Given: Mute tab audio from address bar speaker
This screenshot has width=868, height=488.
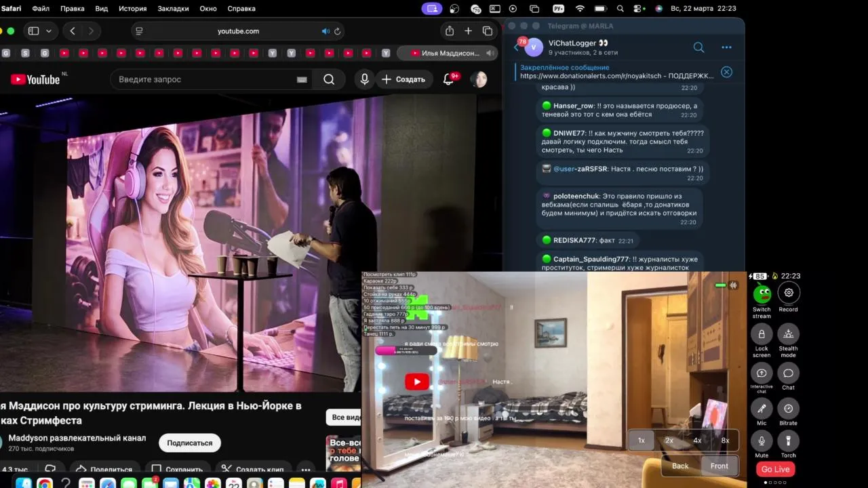Looking at the screenshot, I should (x=325, y=31).
